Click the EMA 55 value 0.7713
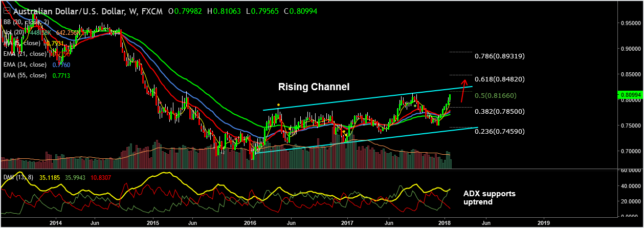Image resolution: width=644 pixels, height=228 pixels. coord(61,75)
